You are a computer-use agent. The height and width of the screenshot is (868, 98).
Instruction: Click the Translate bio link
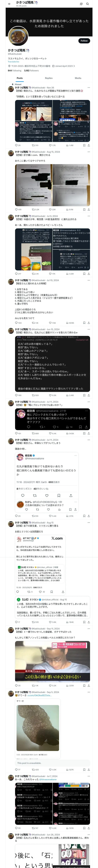(14, 62)
